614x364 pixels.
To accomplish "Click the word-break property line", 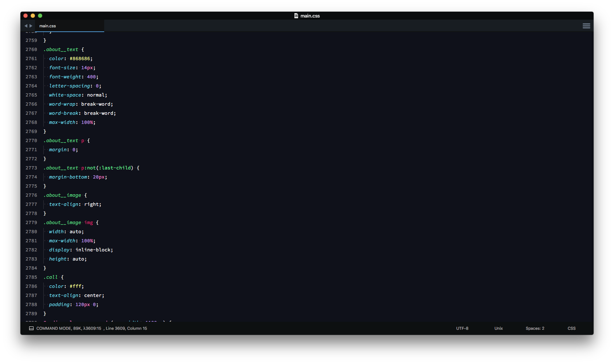I will (x=82, y=113).
